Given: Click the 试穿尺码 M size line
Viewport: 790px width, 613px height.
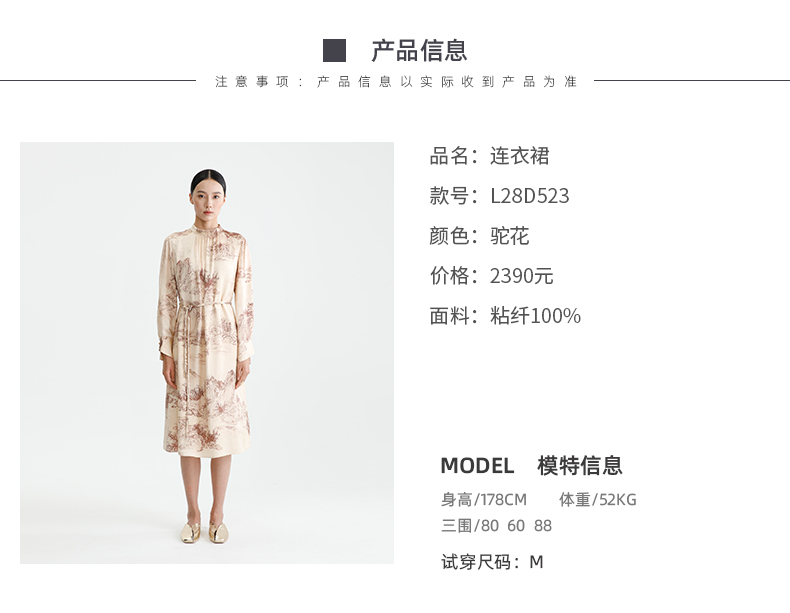Looking at the screenshot, I should 492,562.
